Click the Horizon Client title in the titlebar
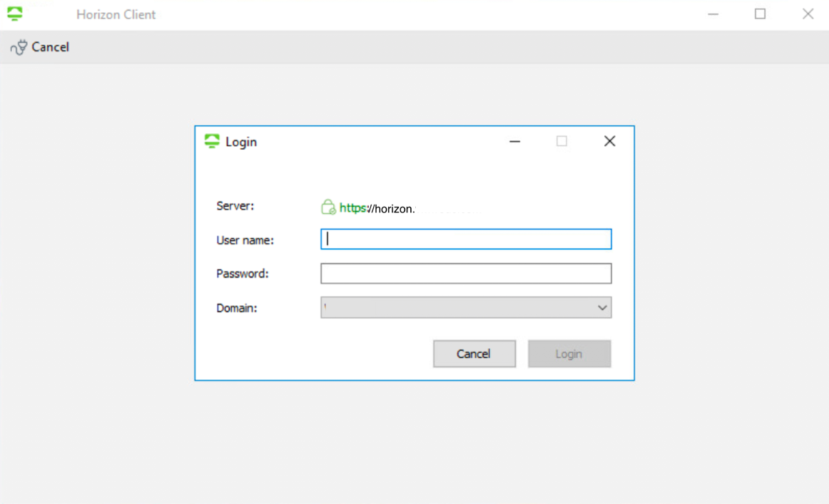This screenshot has width=829, height=504. pos(116,14)
